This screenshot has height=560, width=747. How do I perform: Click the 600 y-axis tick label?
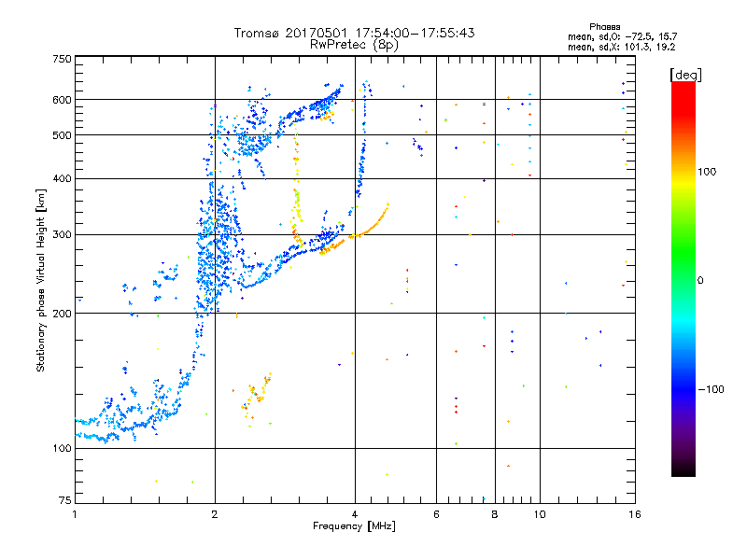tap(62, 100)
